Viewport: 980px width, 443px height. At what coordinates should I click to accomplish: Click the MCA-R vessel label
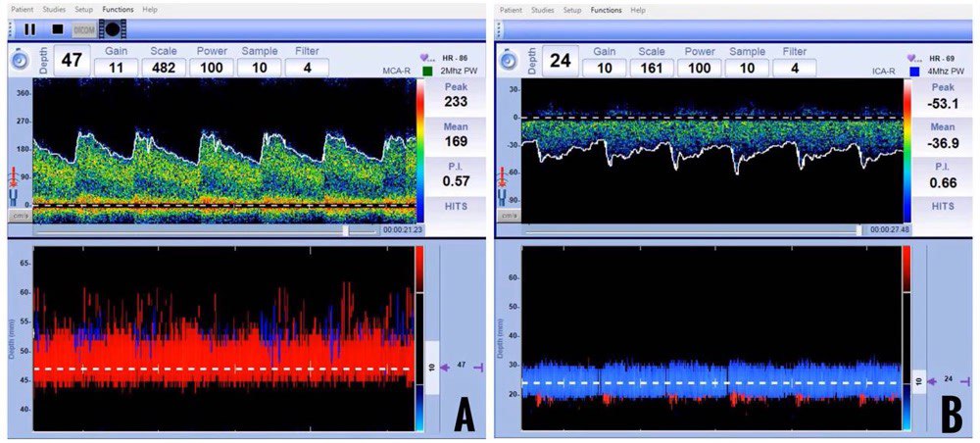[x=398, y=72]
